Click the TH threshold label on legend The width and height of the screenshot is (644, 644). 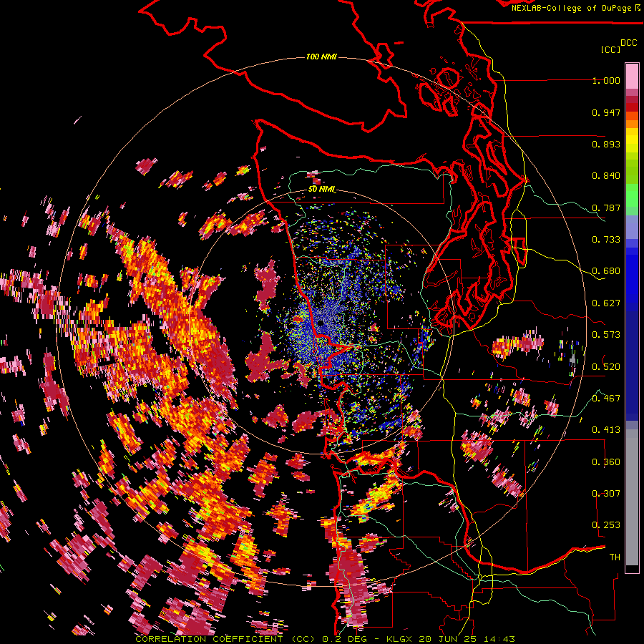615,557
